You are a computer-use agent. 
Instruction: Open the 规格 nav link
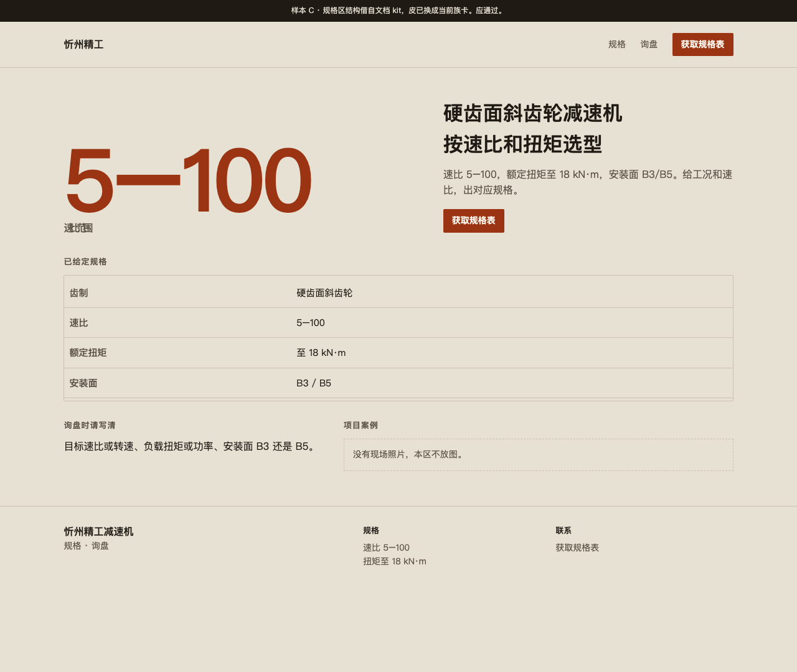617,45
